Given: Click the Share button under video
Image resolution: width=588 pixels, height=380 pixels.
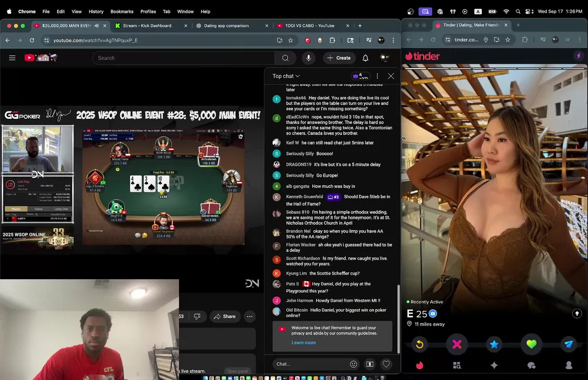Looking at the screenshot, I should coord(225,316).
